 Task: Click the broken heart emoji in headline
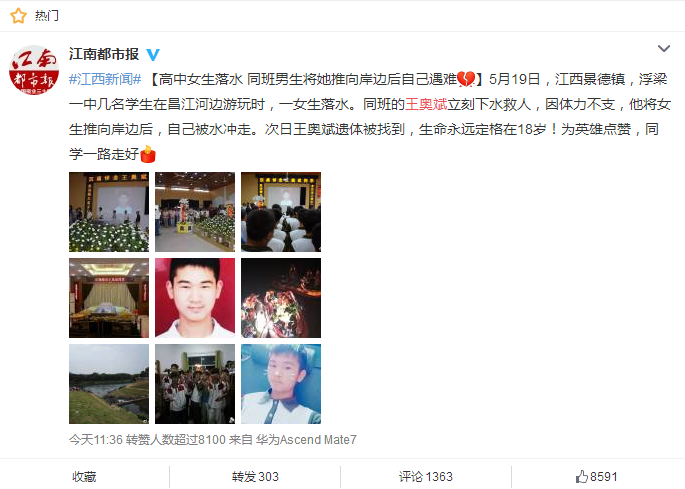point(466,79)
